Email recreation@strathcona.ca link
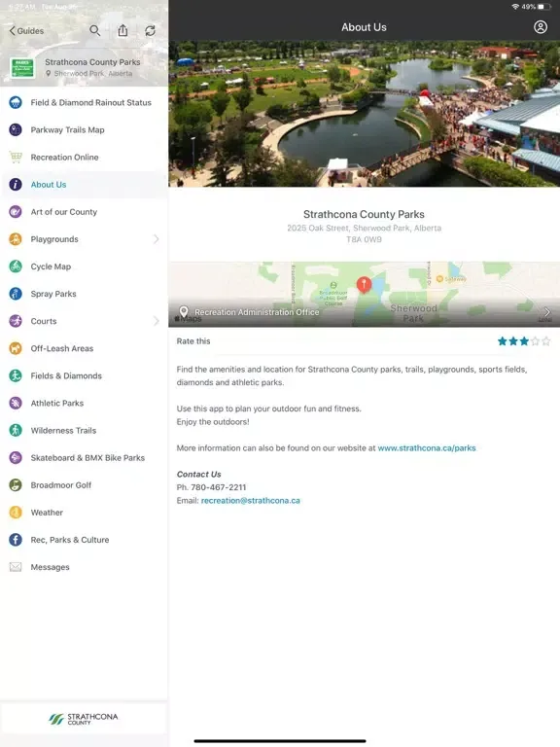 (x=251, y=500)
